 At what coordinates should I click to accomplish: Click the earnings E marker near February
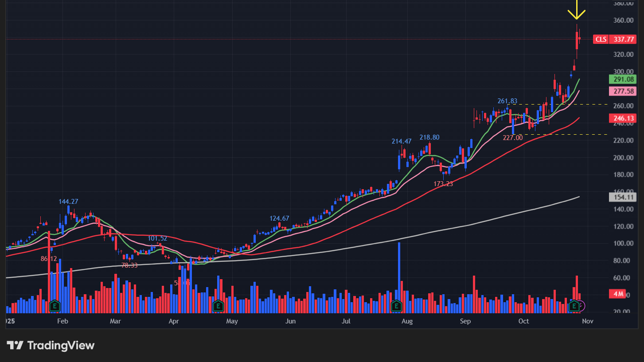[x=55, y=305]
